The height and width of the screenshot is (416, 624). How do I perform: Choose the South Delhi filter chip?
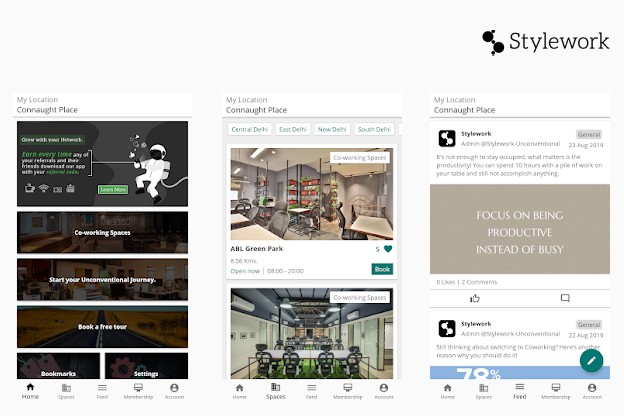(x=374, y=130)
